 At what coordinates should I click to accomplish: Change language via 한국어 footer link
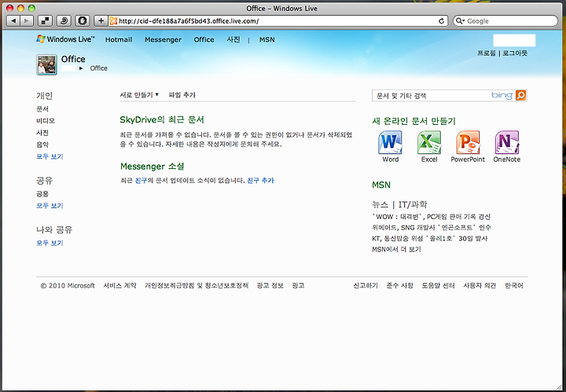[x=513, y=286]
